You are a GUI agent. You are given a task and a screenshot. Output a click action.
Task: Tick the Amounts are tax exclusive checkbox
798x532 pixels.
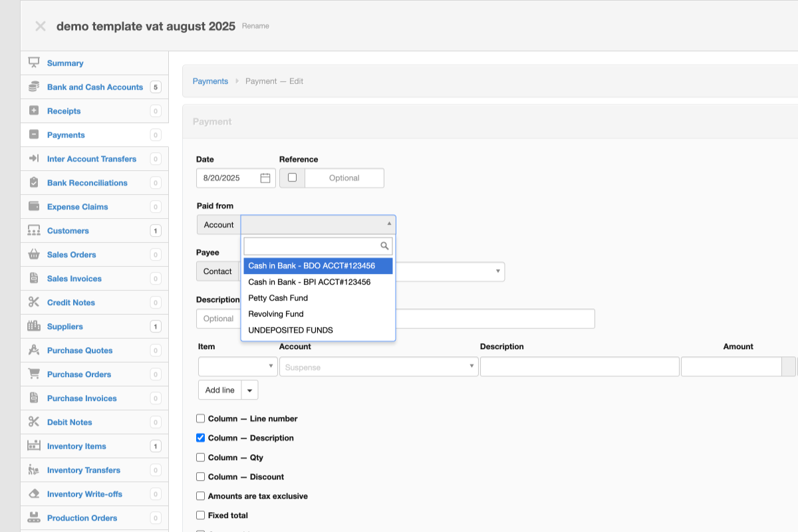click(x=201, y=496)
